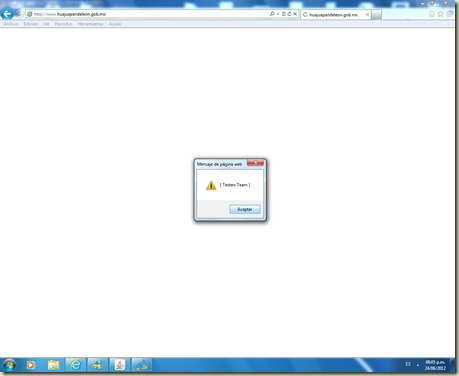
Task: Toggle the Compatibility View icon
Action: [x=284, y=14]
